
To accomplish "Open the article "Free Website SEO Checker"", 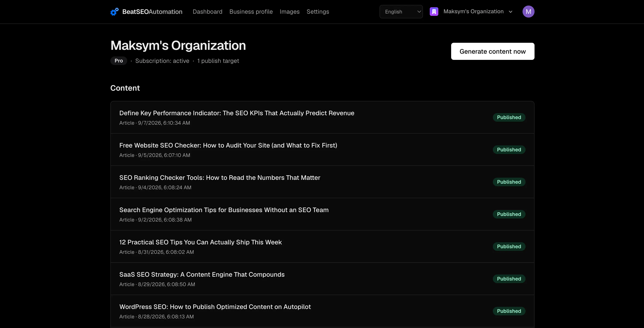I will 228,145.
